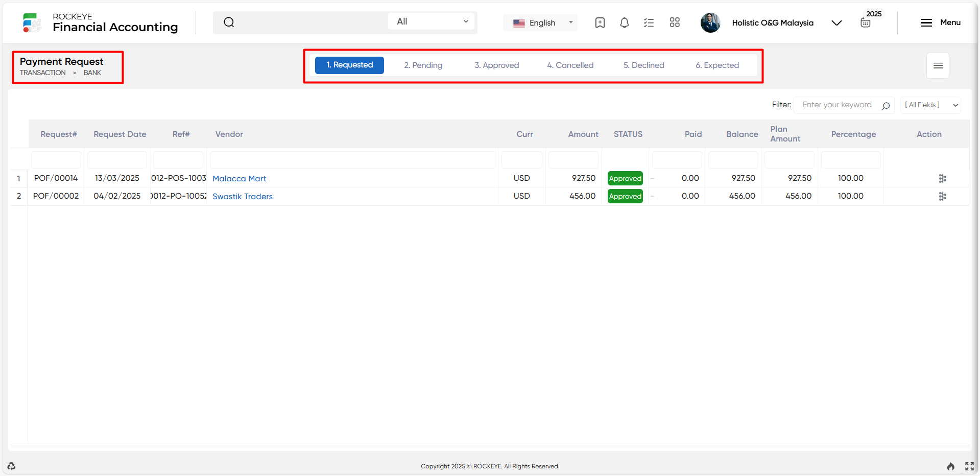Select the POF/00002 request number cell

coord(56,196)
